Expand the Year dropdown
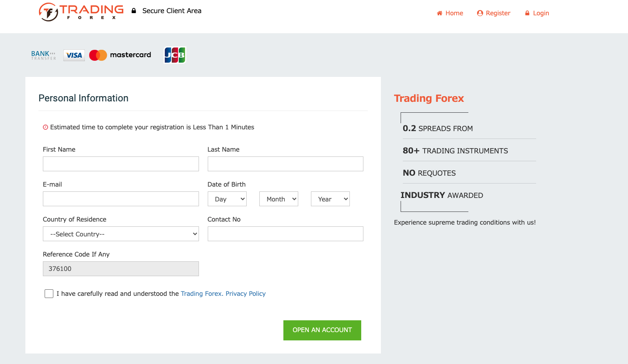This screenshot has width=628, height=364. tap(330, 199)
